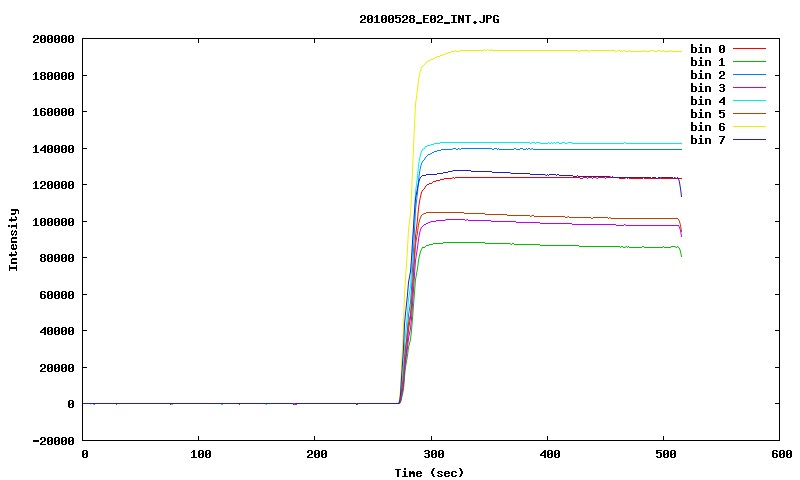Click the yellow bin 6 legend line sample
Image resolution: width=800 pixels, height=480 pixels.
coord(749,127)
